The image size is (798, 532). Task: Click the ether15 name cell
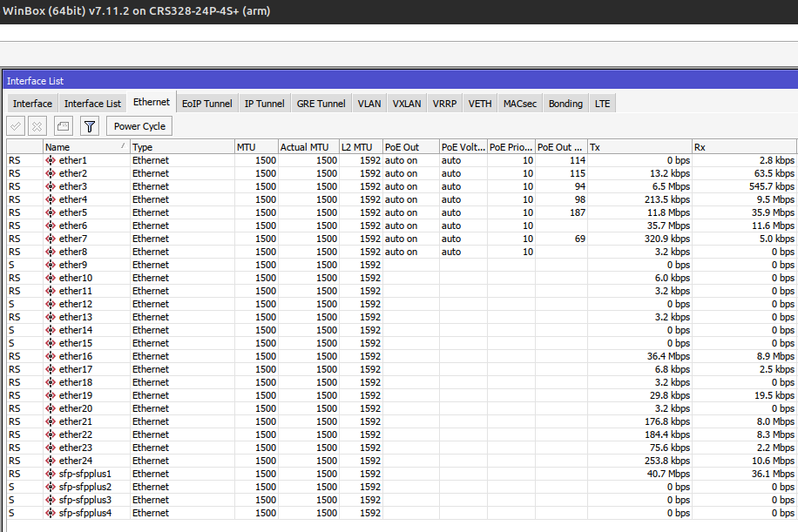point(86,343)
